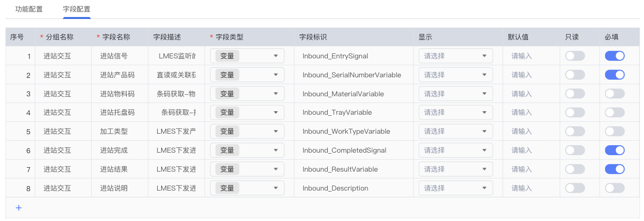Enable 只读 toggle for Inbound_EntrySignal row

pyautogui.click(x=575, y=56)
